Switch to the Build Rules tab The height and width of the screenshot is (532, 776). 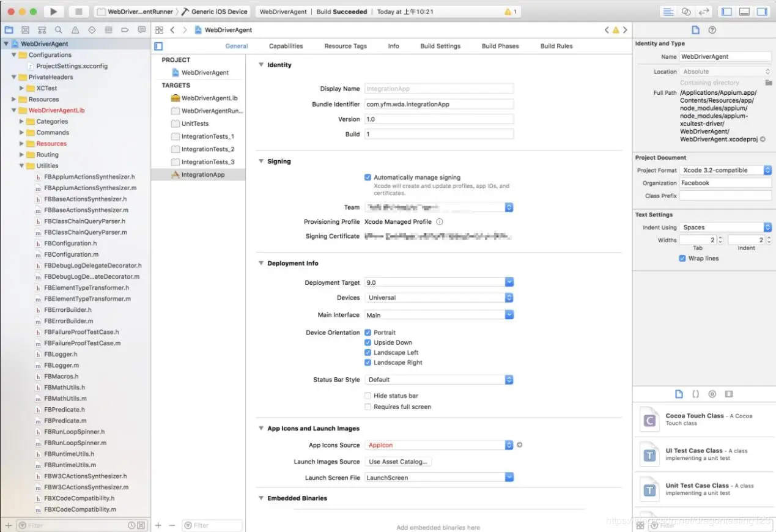point(556,46)
